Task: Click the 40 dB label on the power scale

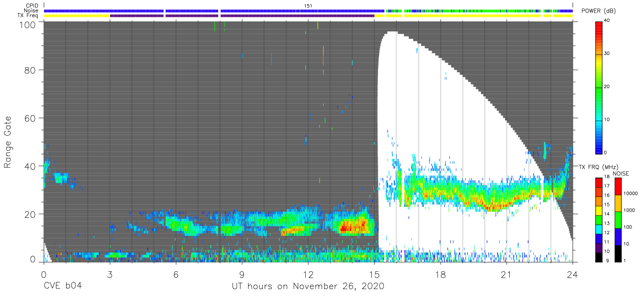Action: coord(608,20)
